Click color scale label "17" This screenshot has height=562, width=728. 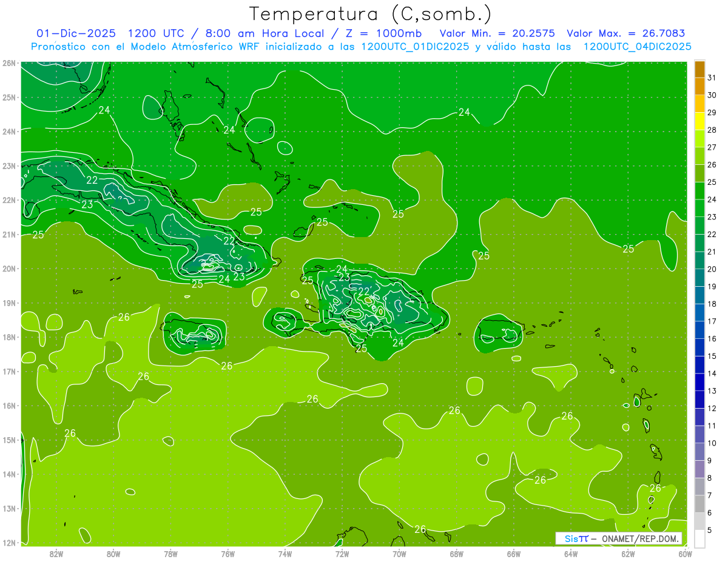(712, 321)
